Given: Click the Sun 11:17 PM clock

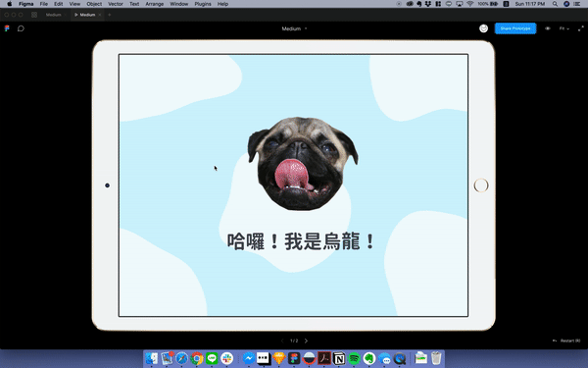Looking at the screenshot, I should (x=530, y=4).
